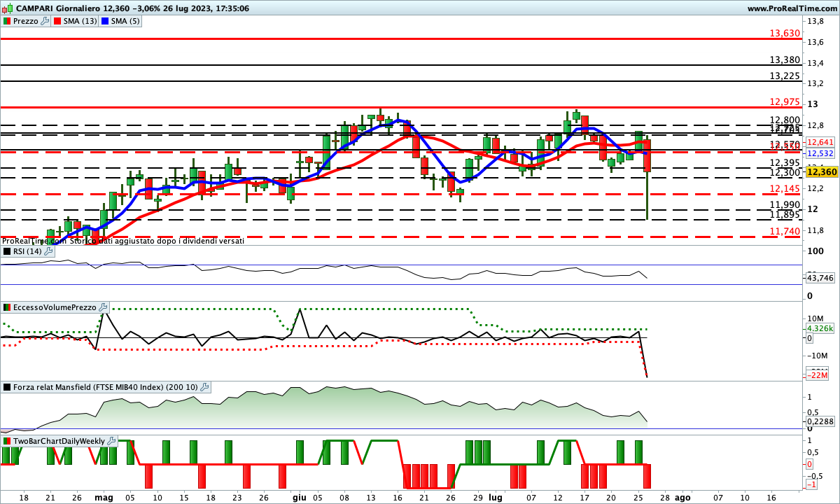Viewport: 840px width, 504px height.
Task: Configure Forza relat Mansfield via wrench icon
Action: tap(204, 387)
